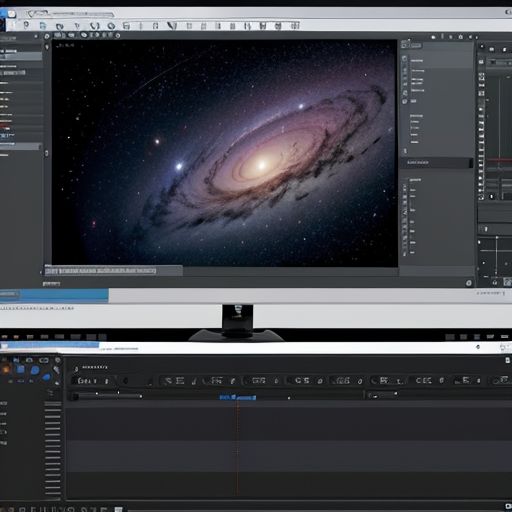Click the white app icon in the title bar
Viewport: 512px width, 512px height.
pyautogui.click(x=12, y=14)
